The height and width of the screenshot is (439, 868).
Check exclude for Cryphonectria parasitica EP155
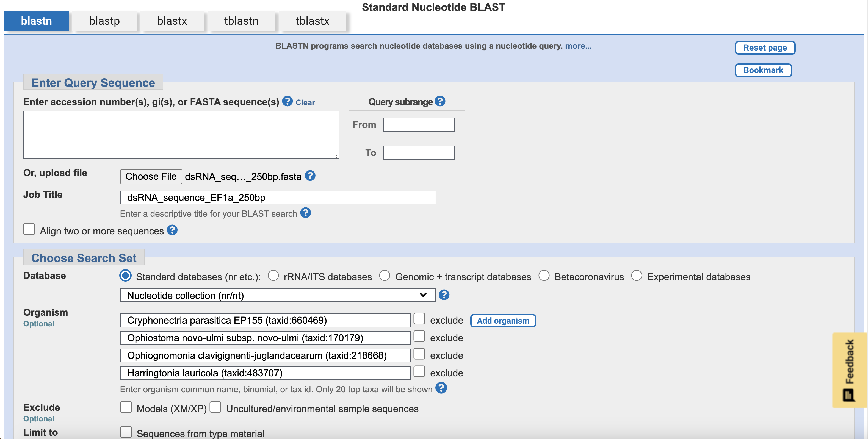[x=419, y=319]
